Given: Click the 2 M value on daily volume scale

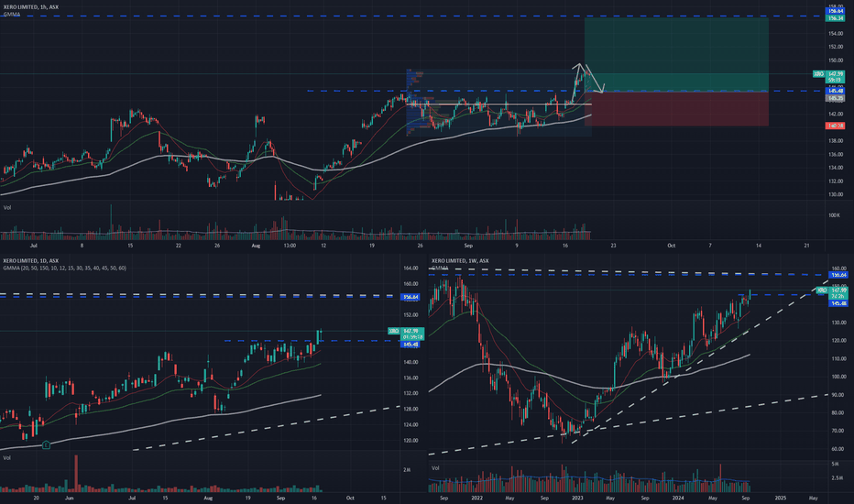Looking at the screenshot, I should tap(406, 470).
